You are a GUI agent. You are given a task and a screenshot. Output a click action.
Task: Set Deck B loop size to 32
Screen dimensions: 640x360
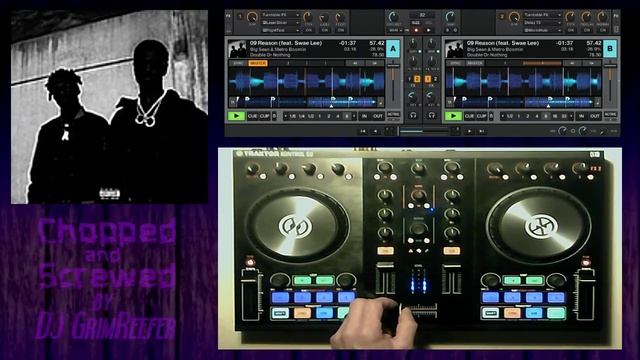point(564,116)
